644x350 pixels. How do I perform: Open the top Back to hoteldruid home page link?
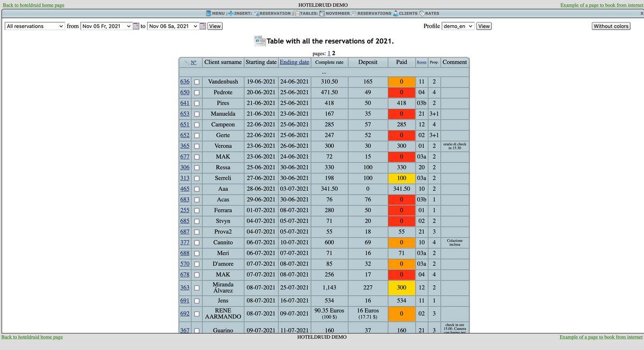[x=34, y=5]
